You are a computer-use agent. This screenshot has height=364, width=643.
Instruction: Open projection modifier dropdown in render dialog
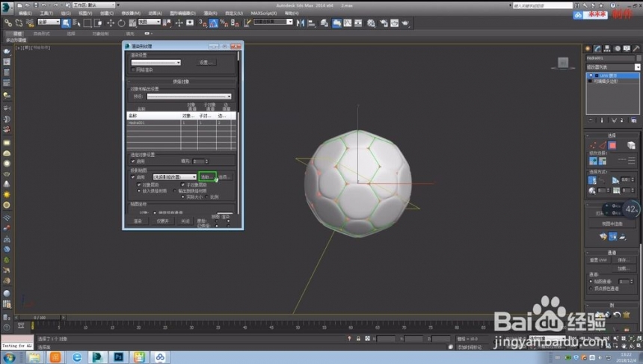[175, 177]
